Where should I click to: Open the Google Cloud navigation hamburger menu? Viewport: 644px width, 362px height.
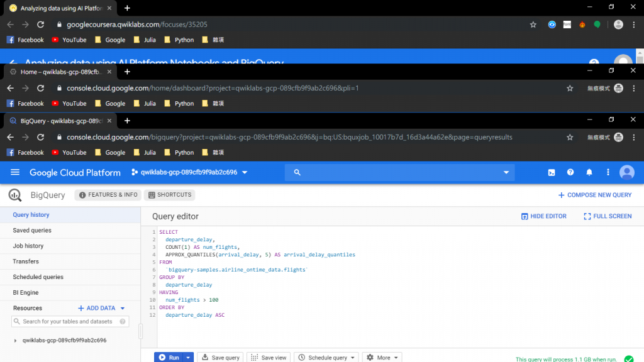click(x=15, y=172)
